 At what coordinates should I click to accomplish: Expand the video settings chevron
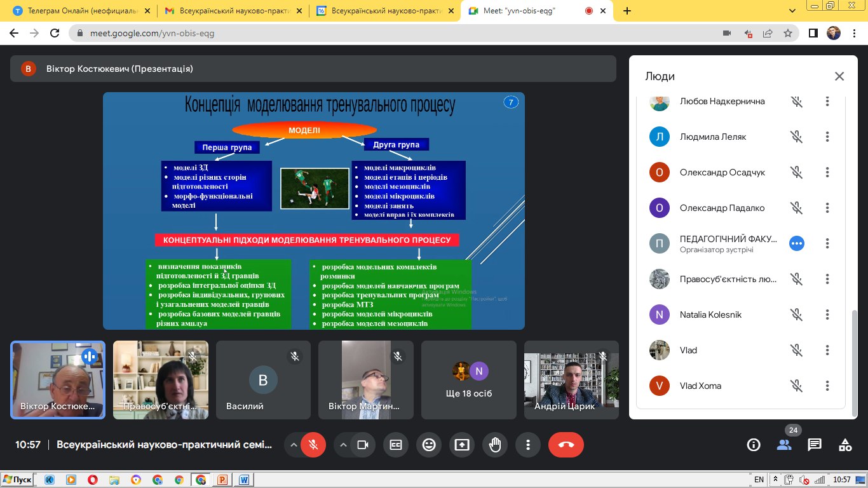click(x=343, y=445)
